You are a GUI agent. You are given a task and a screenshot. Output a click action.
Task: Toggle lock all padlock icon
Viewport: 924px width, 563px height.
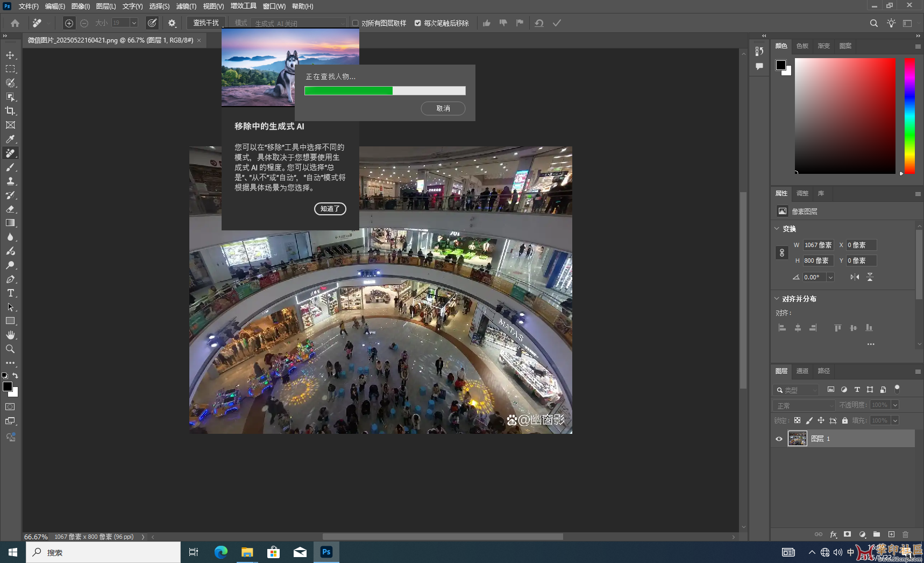(x=845, y=420)
